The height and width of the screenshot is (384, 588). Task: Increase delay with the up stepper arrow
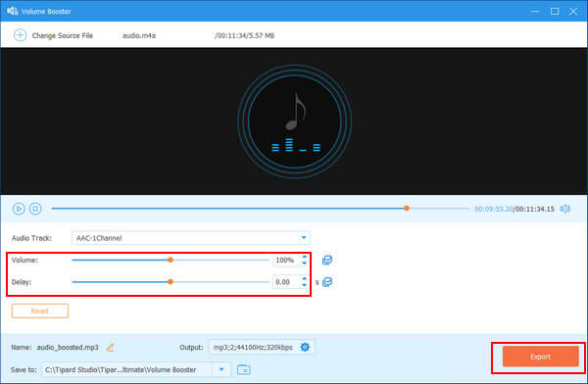(304, 279)
